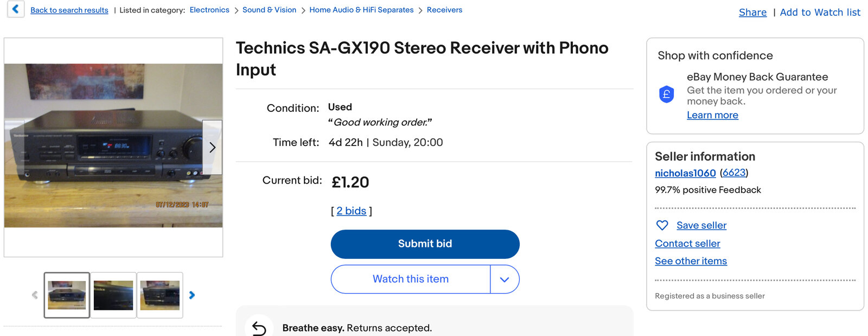868x336 pixels.
Task: Click the Money Back Guarantee shield icon
Action: pos(666,94)
